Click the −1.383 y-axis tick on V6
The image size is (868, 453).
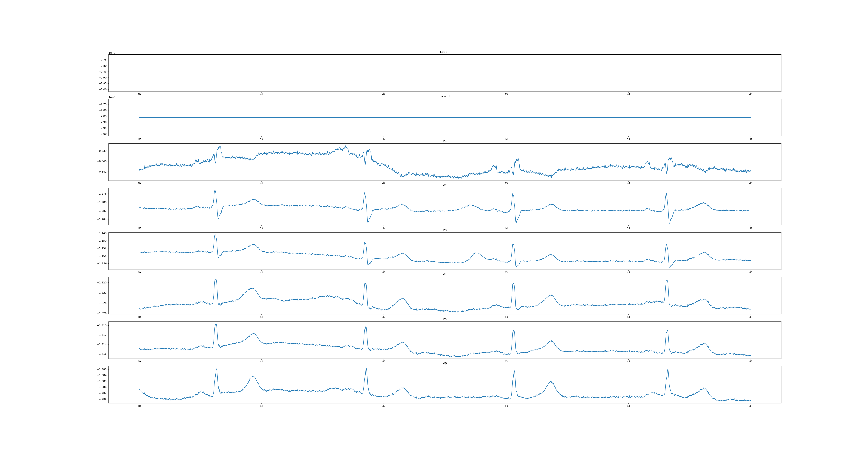[102, 370]
